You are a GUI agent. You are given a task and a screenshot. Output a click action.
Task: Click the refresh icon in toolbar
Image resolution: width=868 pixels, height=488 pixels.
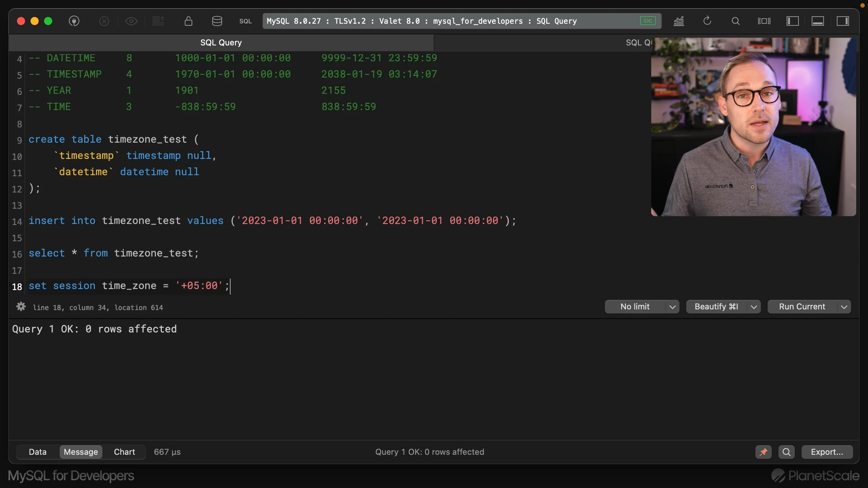click(x=707, y=21)
